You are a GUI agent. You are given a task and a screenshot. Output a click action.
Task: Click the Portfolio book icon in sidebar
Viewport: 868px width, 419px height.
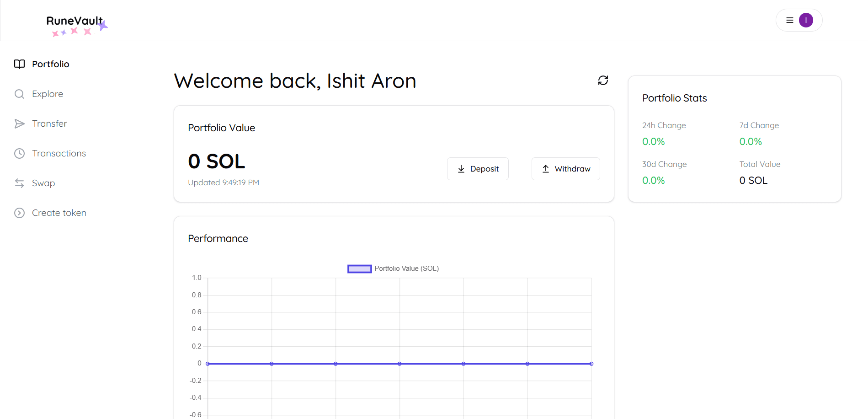tap(19, 64)
